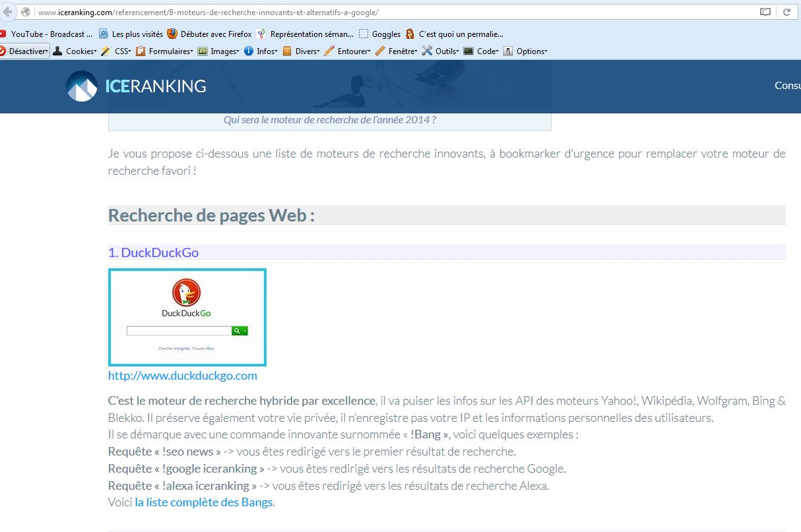Screen dimensions: 801x532
Task: Expand the Code dropdown menu
Action: pos(481,51)
